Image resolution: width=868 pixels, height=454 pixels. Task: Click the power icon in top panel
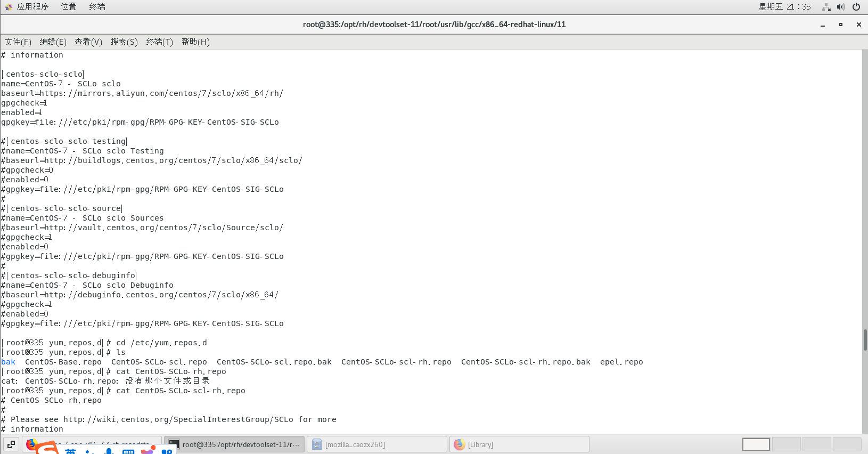click(856, 7)
